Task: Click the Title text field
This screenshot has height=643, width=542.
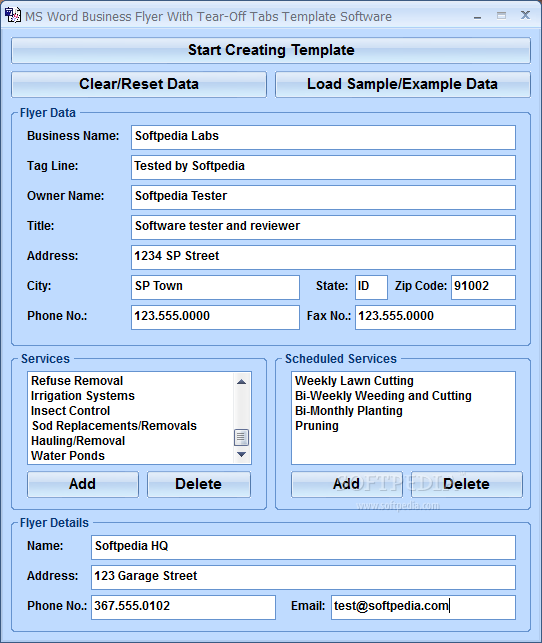Action: pos(323,227)
